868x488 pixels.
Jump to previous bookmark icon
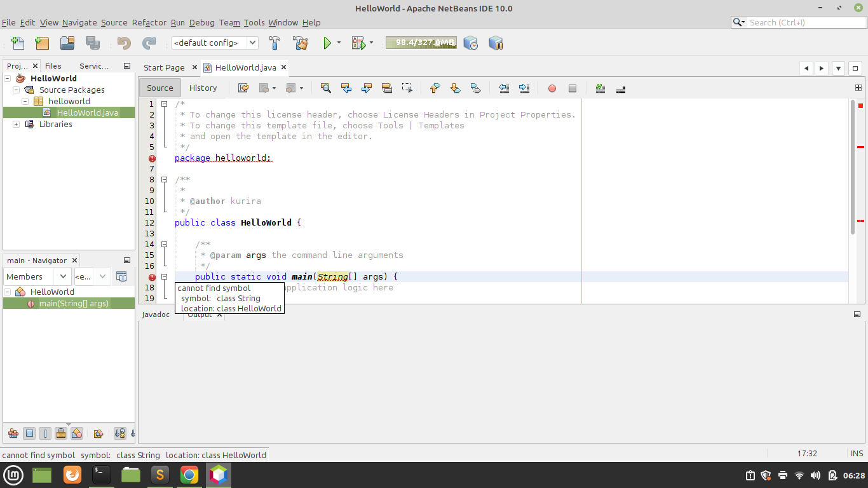tap(435, 88)
